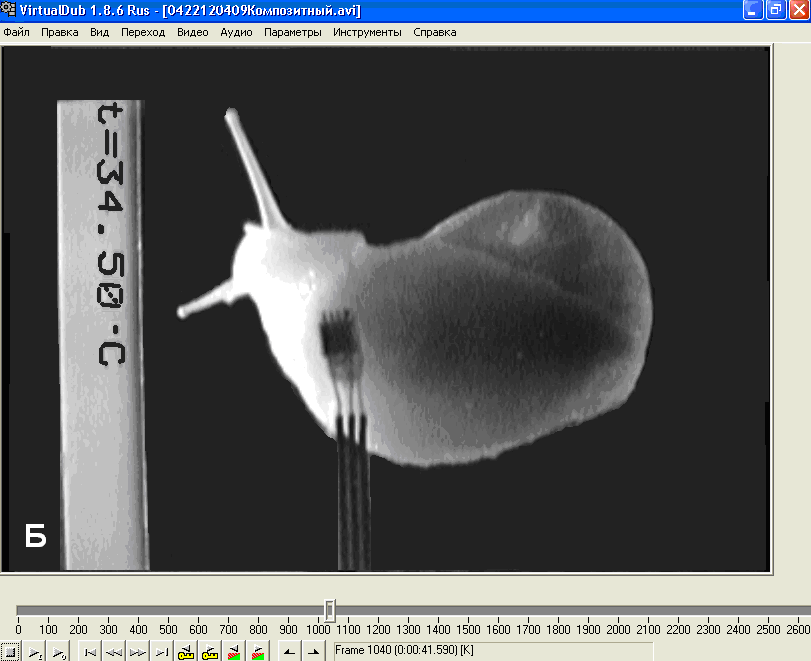Screen dimensions: 811x661
Task: Click the snail video preview pane
Action: [x=386, y=309]
